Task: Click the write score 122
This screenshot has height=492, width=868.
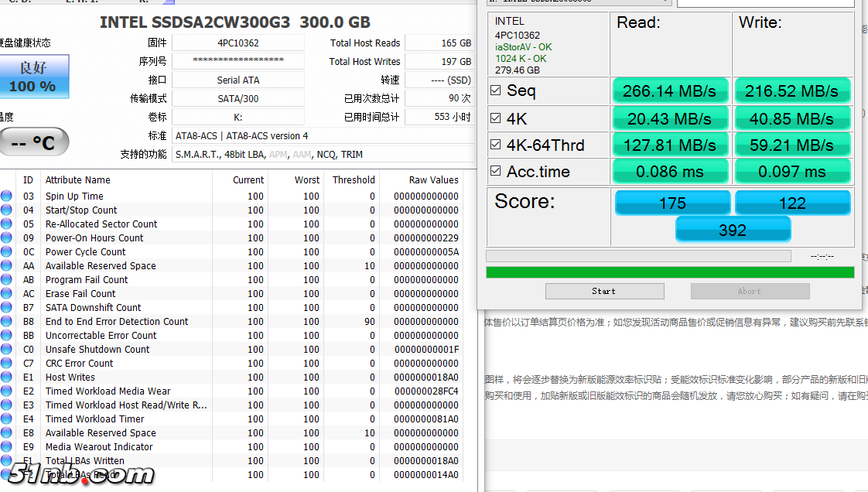Action: pyautogui.click(x=793, y=203)
